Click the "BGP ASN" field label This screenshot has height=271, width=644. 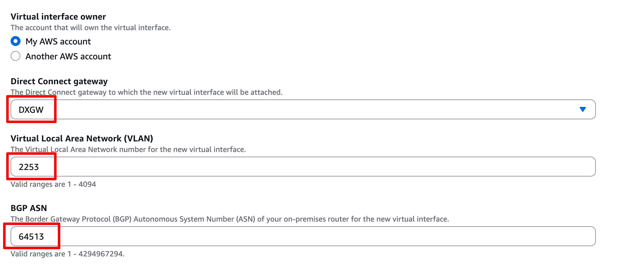click(x=29, y=208)
